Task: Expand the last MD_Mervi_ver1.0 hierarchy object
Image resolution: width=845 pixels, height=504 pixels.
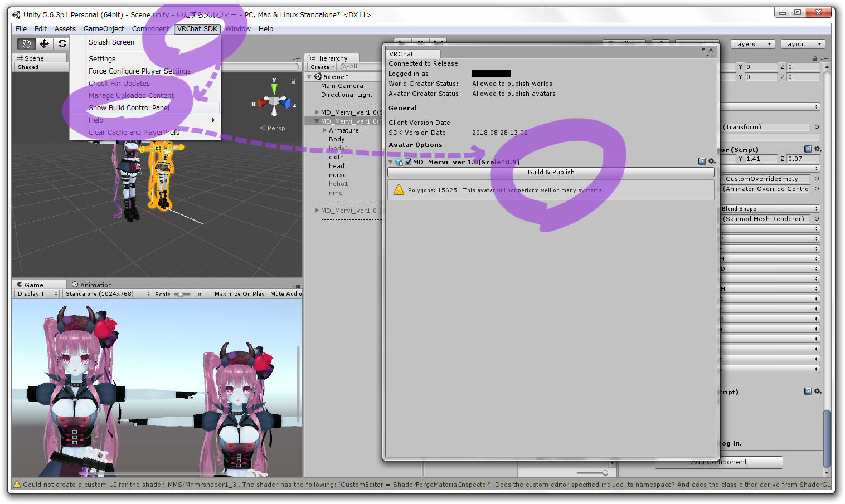Action: click(x=317, y=211)
